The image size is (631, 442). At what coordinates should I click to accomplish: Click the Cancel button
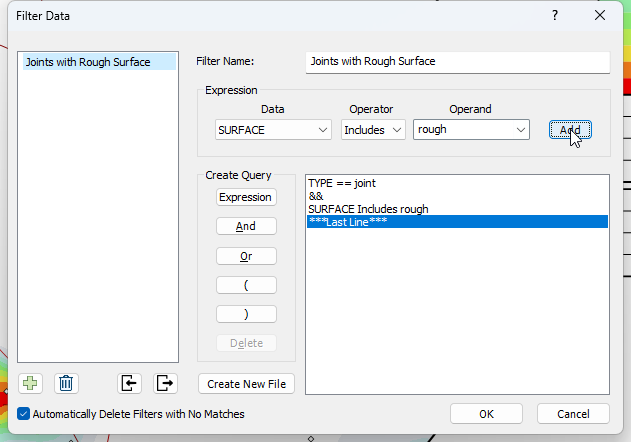tap(573, 414)
